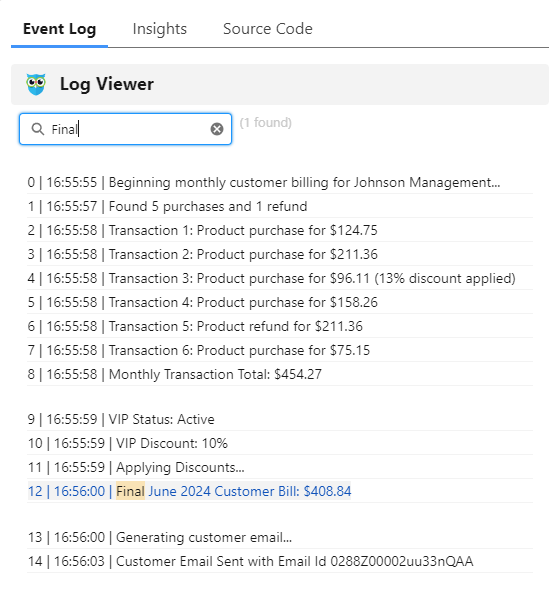Click the owl logo icon

(36, 84)
